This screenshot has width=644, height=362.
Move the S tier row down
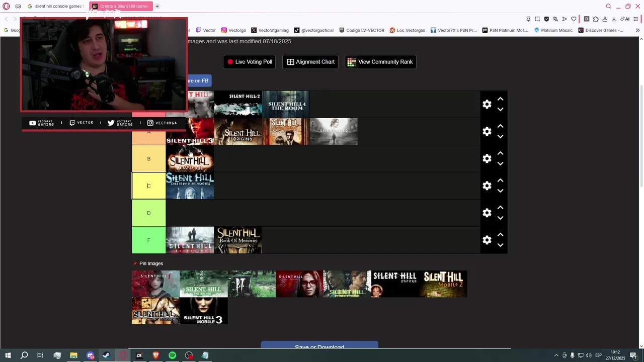click(500, 109)
